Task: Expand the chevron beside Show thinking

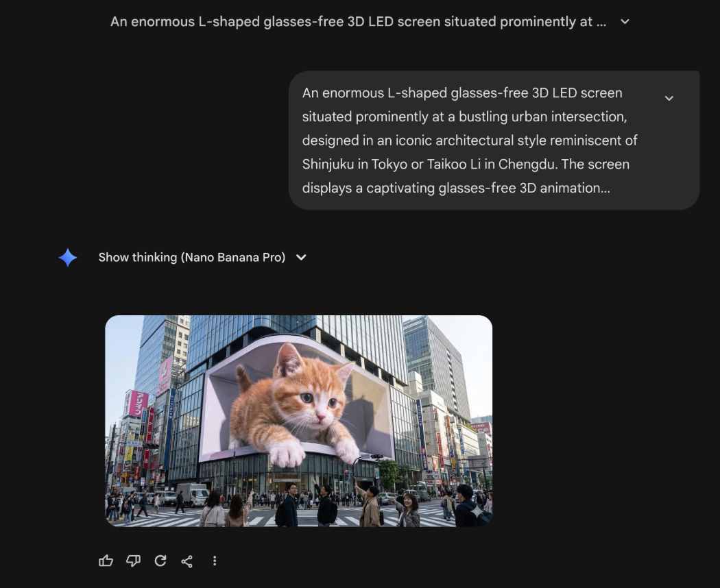Action: pyautogui.click(x=301, y=258)
